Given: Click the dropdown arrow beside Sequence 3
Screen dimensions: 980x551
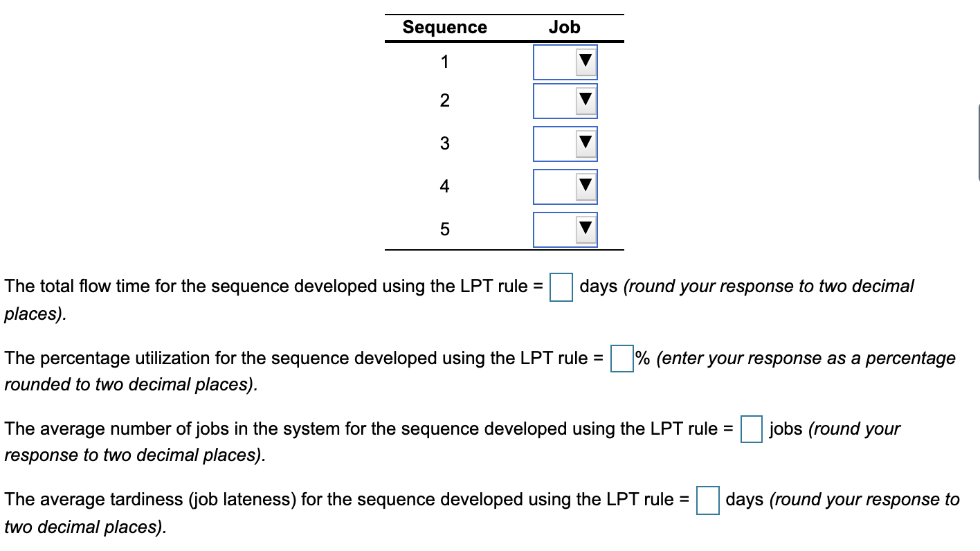Looking at the screenshot, I should (x=586, y=143).
